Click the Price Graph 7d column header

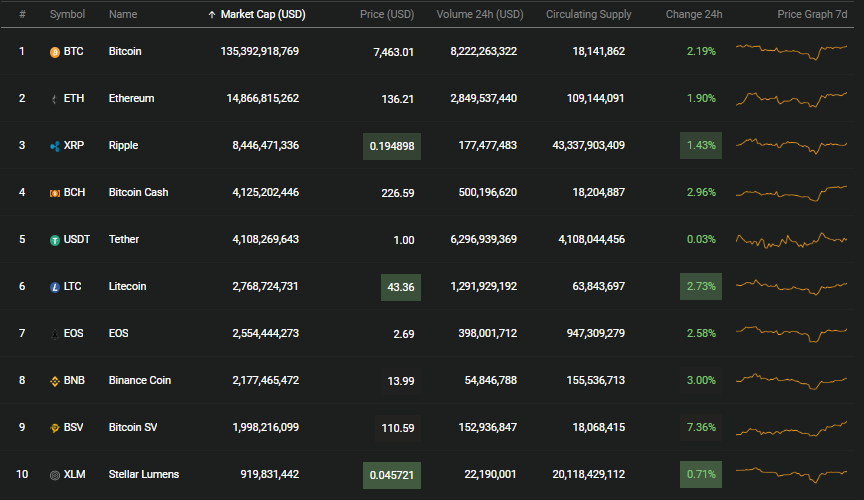812,14
